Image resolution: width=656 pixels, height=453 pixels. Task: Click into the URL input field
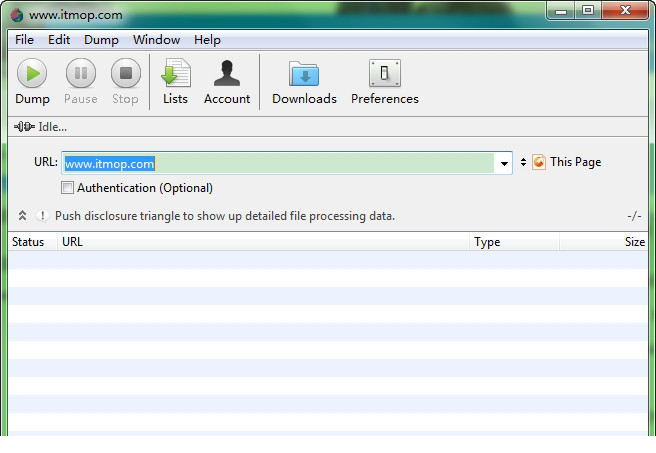pyautogui.click(x=278, y=163)
